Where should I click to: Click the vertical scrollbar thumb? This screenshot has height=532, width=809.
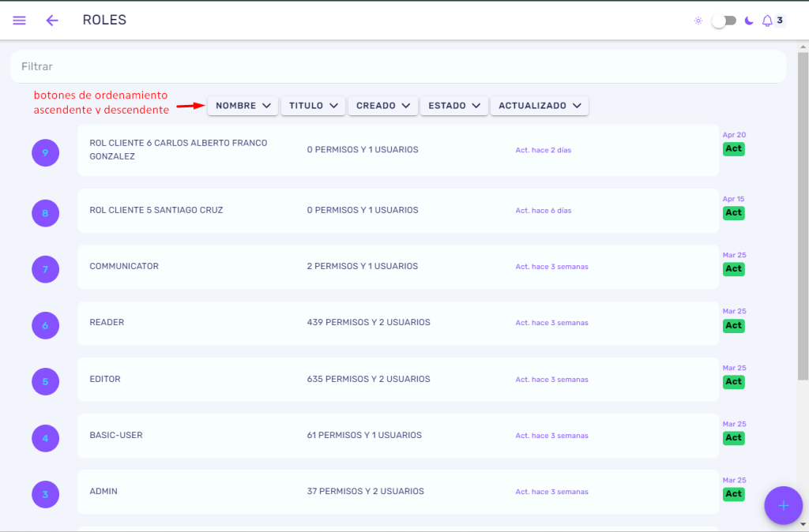[803, 216]
